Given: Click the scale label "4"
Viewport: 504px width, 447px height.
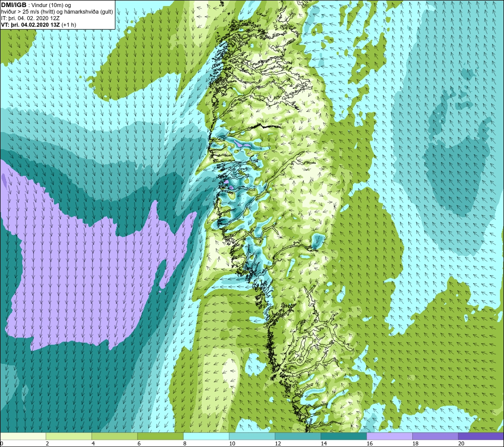Looking at the screenshot, I should [x=93, y=443].
